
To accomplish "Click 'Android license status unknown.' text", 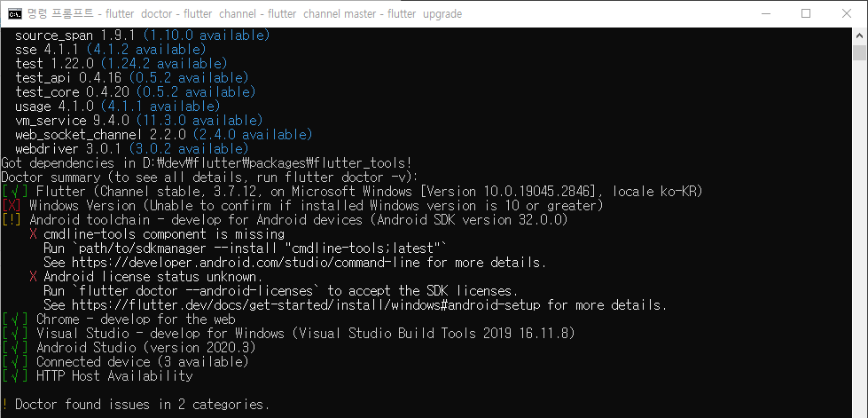I will point(153,277).
